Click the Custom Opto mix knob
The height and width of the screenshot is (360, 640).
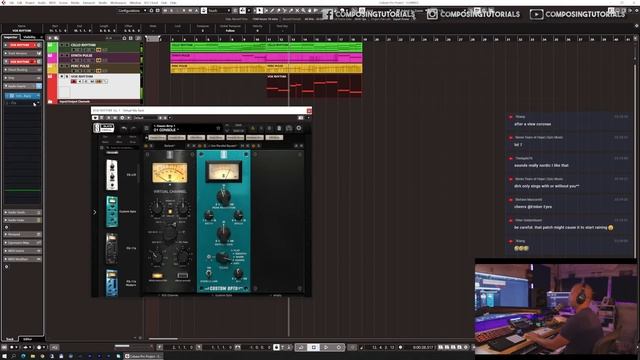click(239, 273)
